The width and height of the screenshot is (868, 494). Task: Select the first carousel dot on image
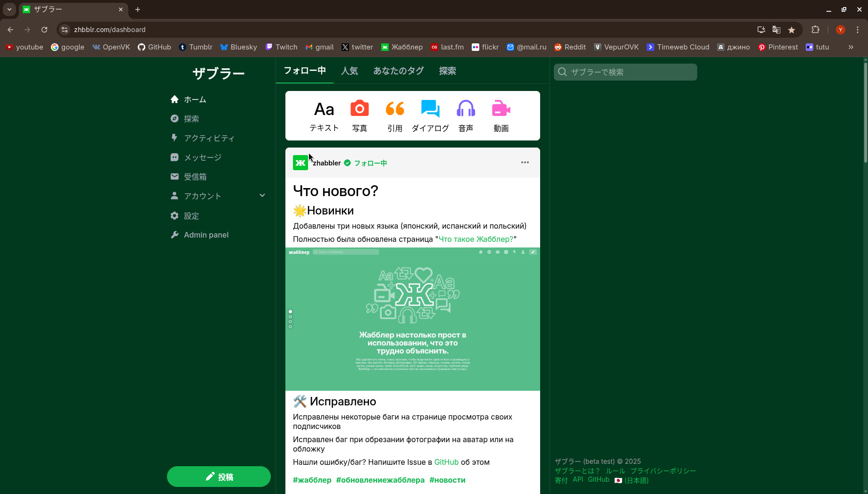290,312
